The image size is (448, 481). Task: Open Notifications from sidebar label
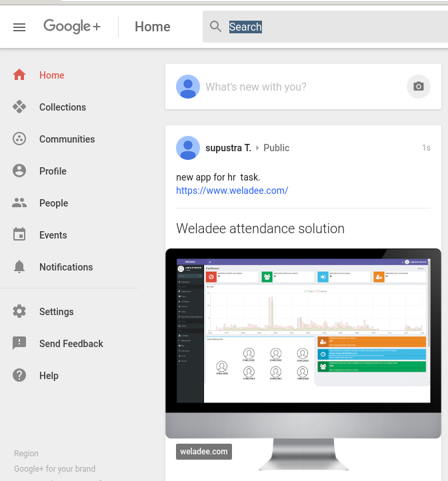[66, 267]
